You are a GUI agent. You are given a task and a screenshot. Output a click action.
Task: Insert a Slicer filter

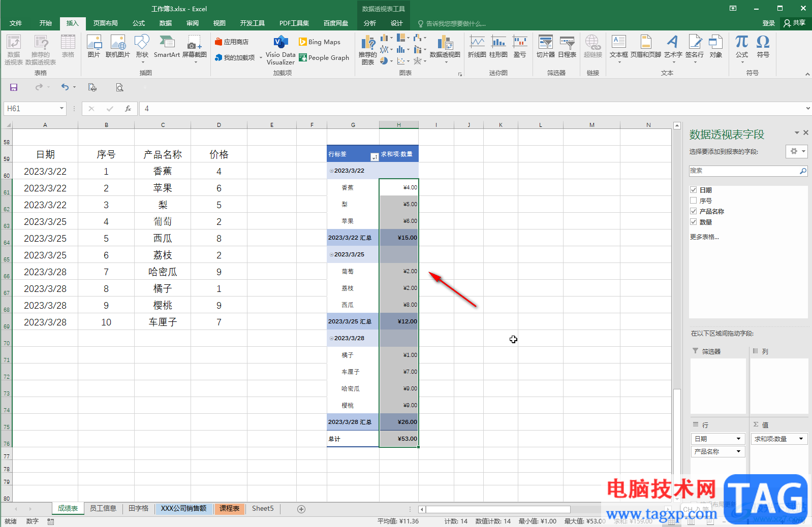pos(546,46)
